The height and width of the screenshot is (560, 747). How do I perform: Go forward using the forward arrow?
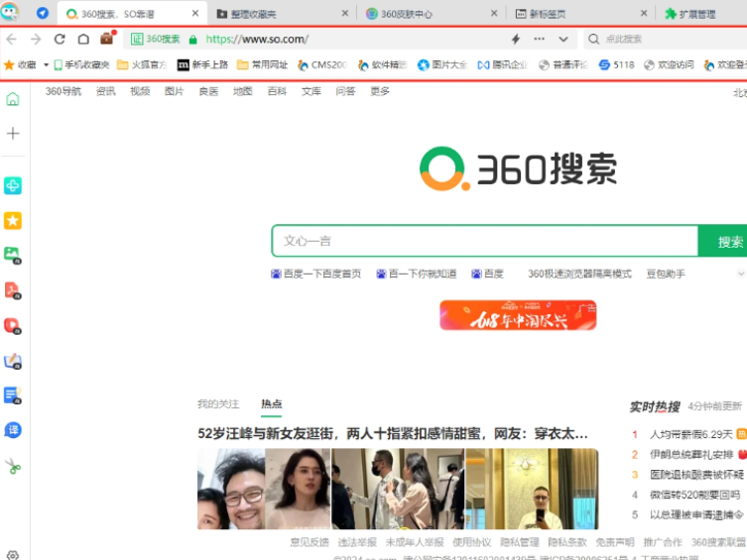coord(36,39)
